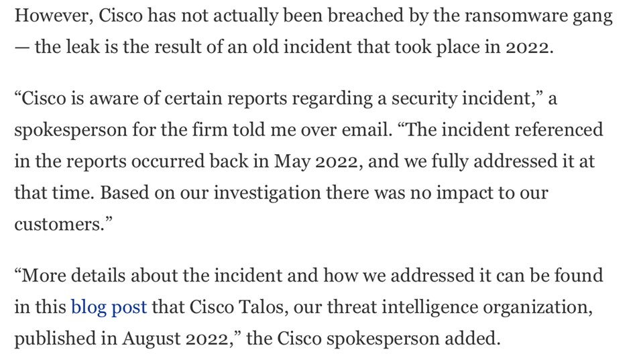Click the phrase "old incident"
This screenshot has height=364, width=631.
coord(292,48)
